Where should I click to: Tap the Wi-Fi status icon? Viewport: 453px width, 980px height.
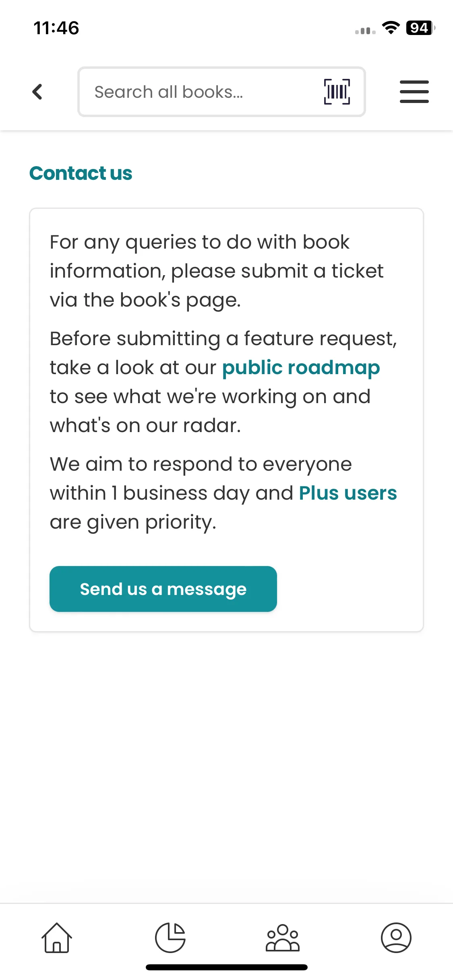(x=391, y=28)
